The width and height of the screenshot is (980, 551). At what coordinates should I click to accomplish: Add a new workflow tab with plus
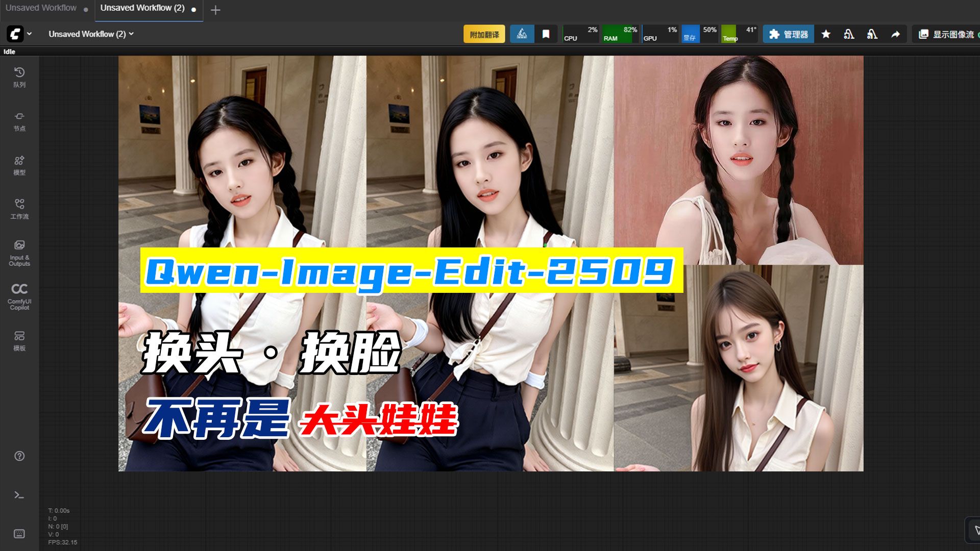point(215,10)
